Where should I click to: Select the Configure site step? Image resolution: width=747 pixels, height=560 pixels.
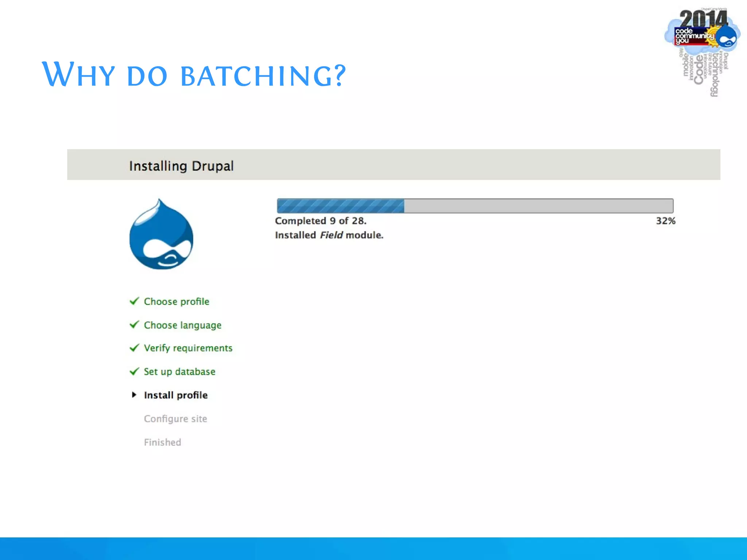[175, 419]
